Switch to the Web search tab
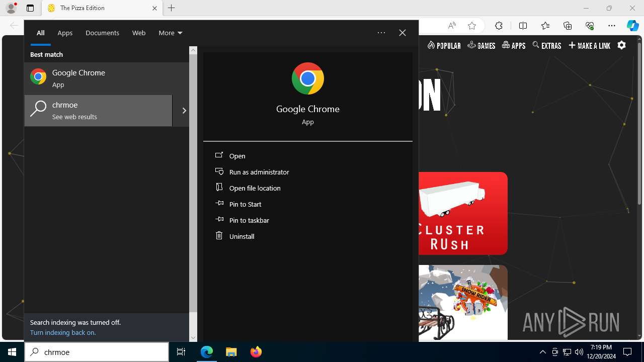644x362 pixels. 139,33
